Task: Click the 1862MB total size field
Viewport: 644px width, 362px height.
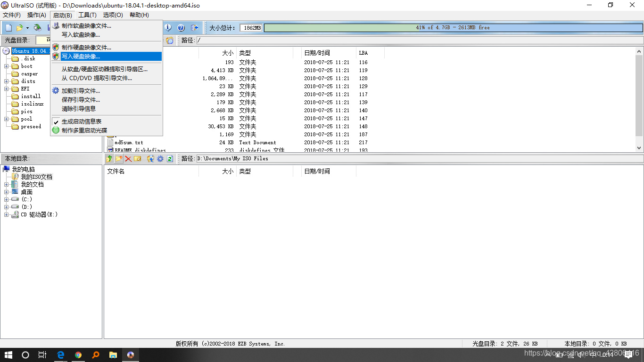Action: click(251, 28)
